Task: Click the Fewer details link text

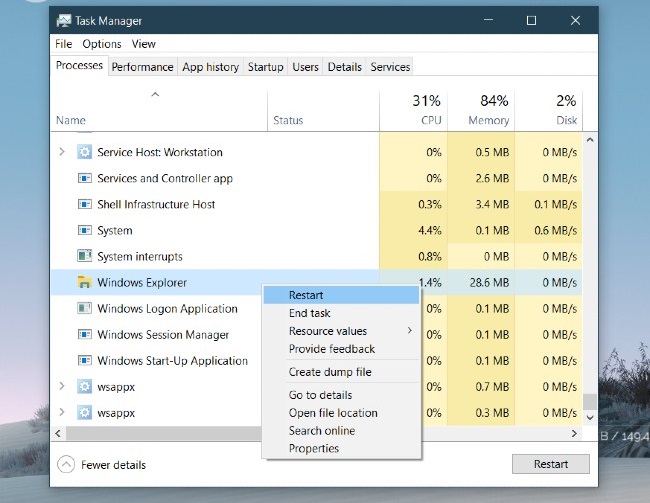Action: (x=113, y=465)
